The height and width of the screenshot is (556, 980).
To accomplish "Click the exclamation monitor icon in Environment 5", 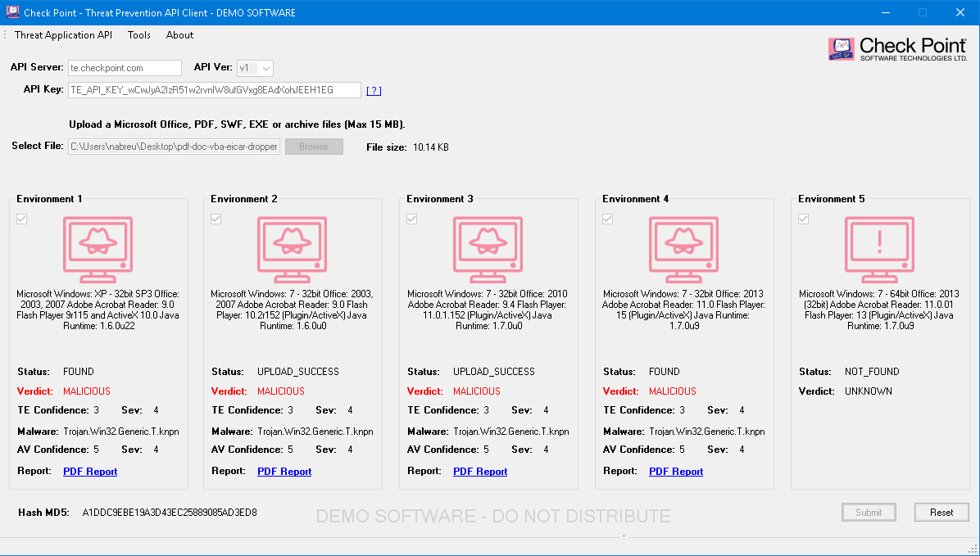I will pyautogui.click(x=880, y=249).
